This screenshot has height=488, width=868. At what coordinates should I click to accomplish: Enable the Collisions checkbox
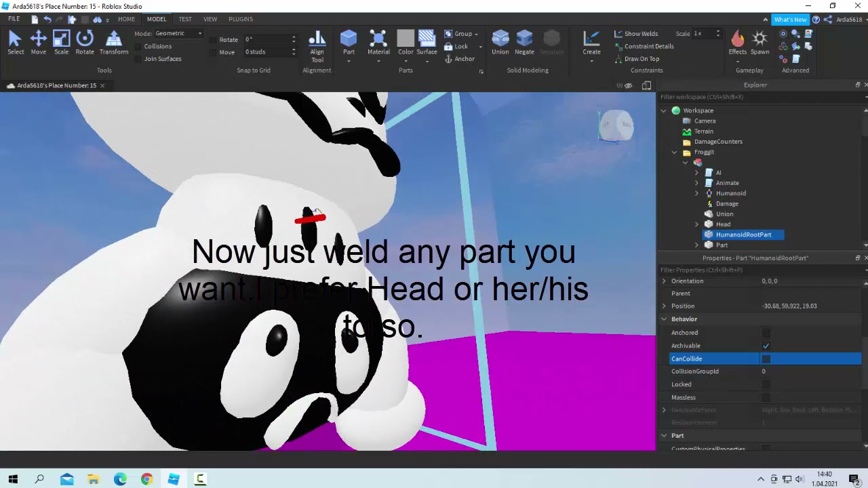point(138,46)
